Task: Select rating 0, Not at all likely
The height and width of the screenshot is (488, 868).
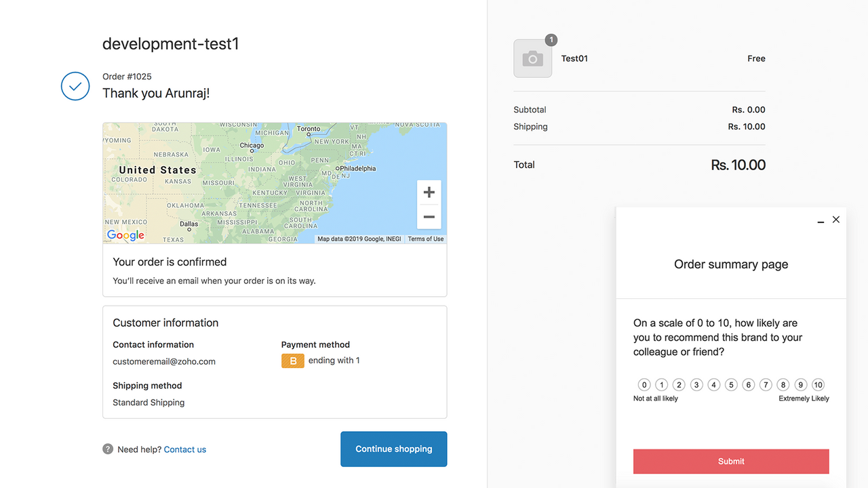Action: coord(644,384)
